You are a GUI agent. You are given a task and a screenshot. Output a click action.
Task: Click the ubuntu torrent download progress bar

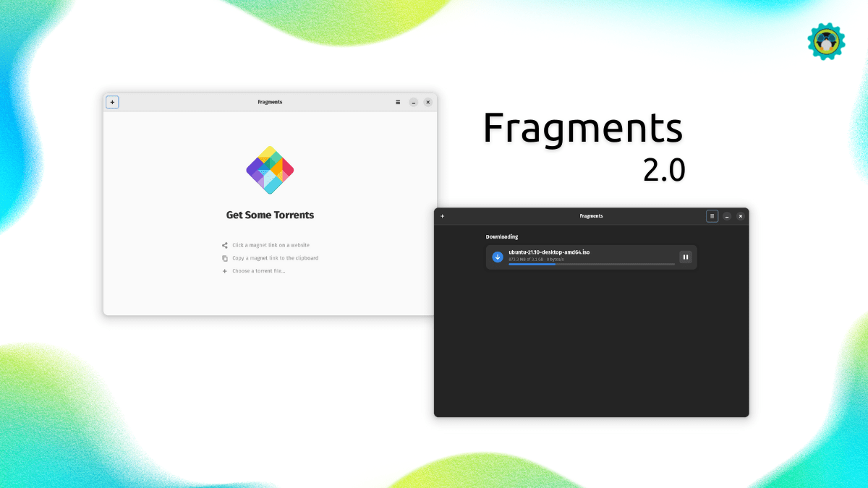pos(591,265)
